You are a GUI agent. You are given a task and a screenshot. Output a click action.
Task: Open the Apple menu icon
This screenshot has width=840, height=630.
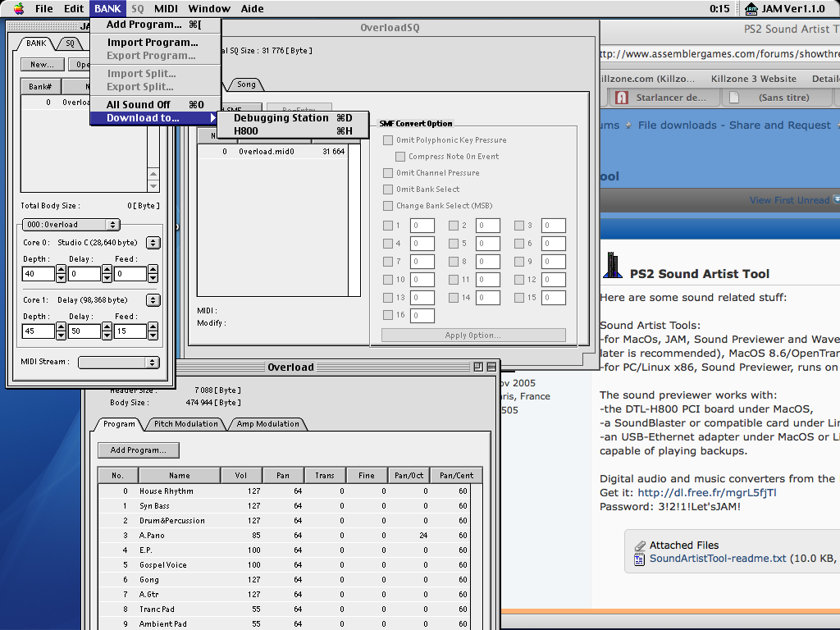[x=19, y=8]
